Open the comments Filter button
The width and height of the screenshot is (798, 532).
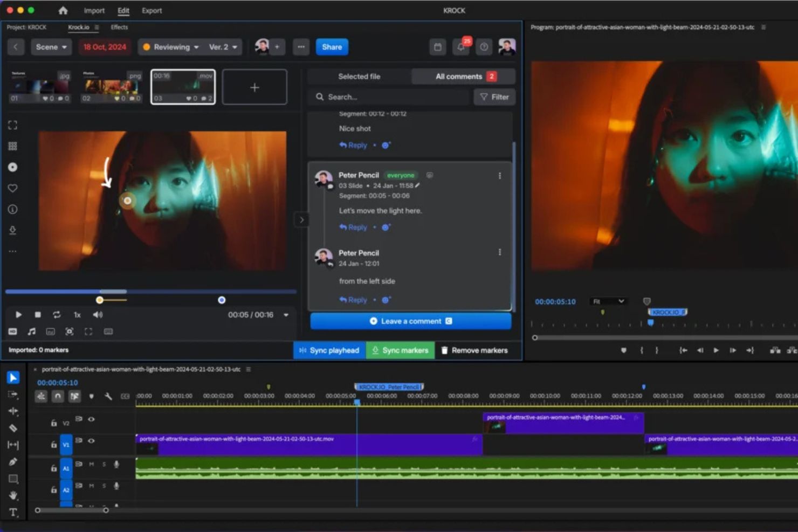pyautogui.click(x=494, y=97)
